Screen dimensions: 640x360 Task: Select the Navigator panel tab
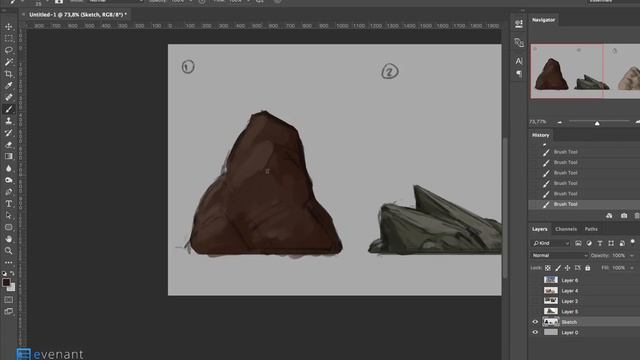click(x=544, y=20)
